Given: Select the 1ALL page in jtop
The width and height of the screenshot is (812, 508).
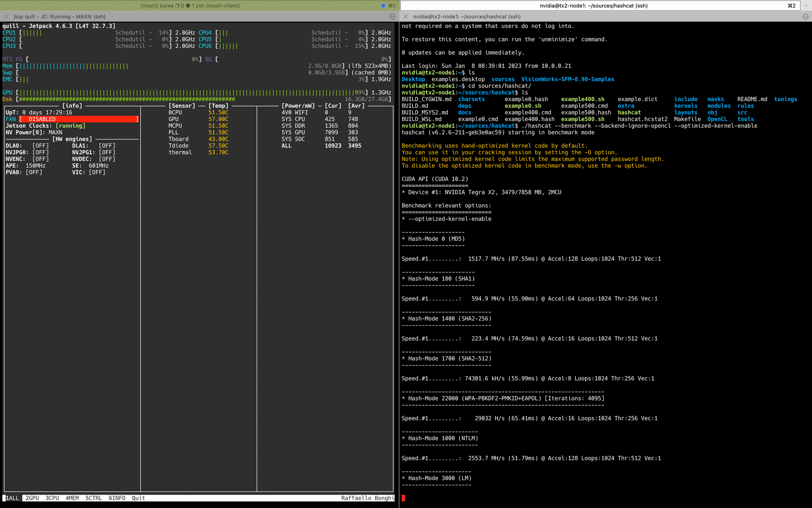Looking at the screenshot, I should coord(12,498).
